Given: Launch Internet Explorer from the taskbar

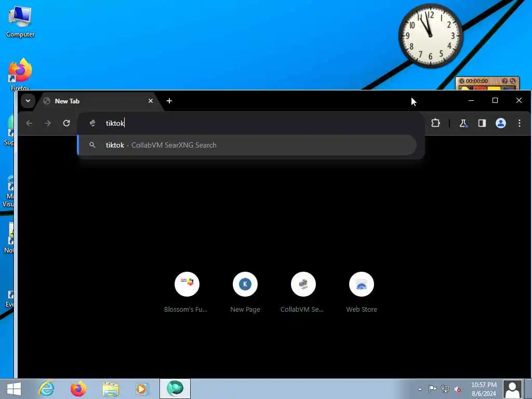Looking at the screenshot, I should click(46, 389).
